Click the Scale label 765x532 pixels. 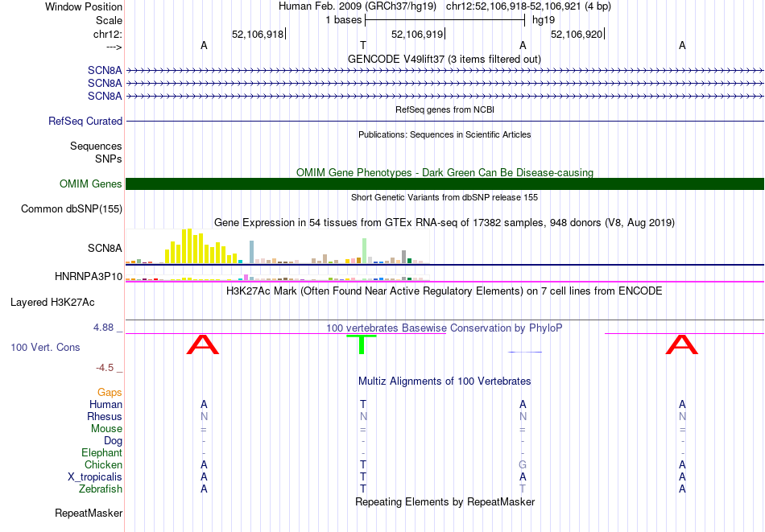click(110, 20)
